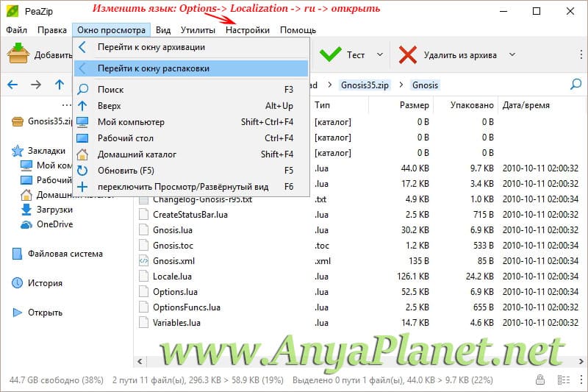Image resolution: width=588 pixels, height=392 pixels.
Task: Click the Обновить refresh icon in menu
Action: tap(82, 171)
